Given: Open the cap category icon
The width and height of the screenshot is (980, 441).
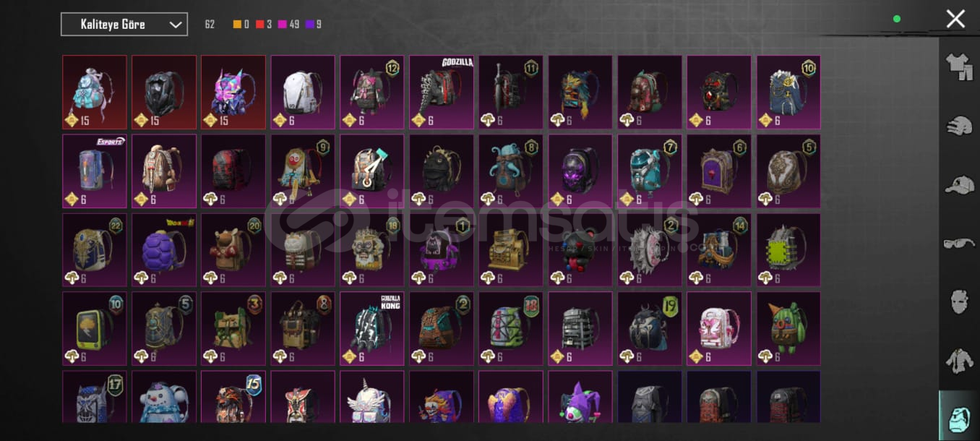Looking at the screenshot, I should coord(959,185).
